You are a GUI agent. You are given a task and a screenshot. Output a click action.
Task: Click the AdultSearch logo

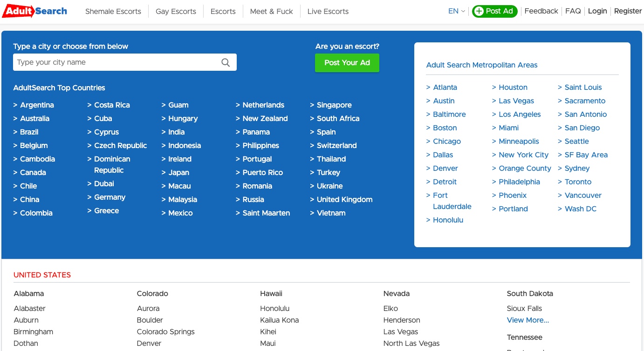(x=35, y=11)
